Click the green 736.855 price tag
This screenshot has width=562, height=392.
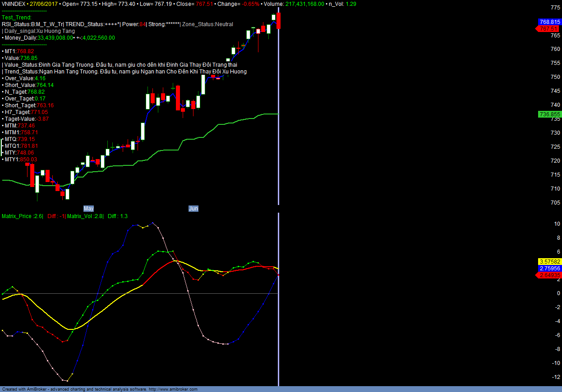(x=549, y=114)
